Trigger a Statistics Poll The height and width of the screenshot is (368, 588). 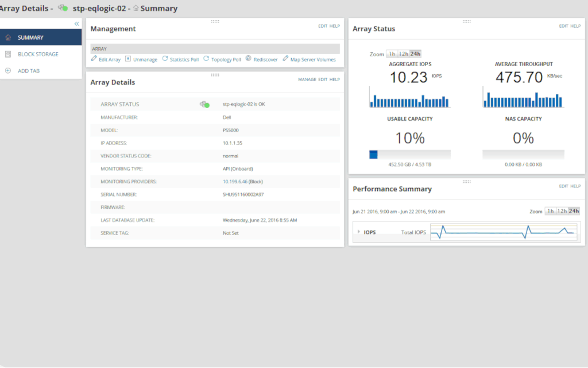tap(165, 59)
